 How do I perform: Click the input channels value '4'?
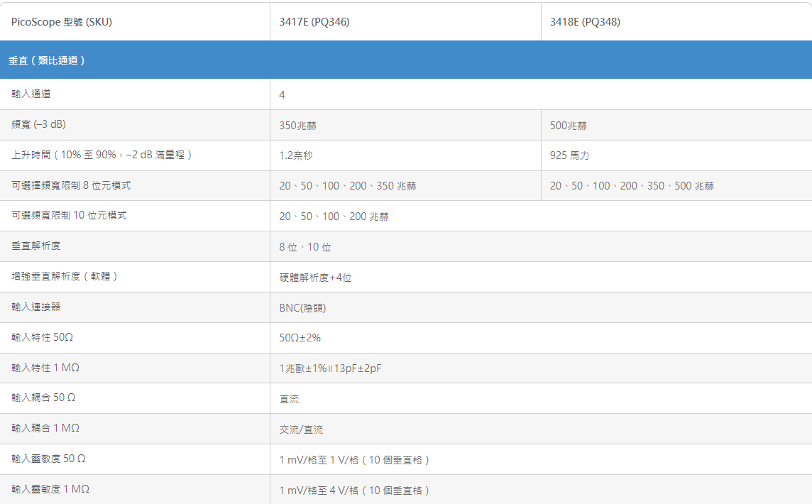pos(282,95)
